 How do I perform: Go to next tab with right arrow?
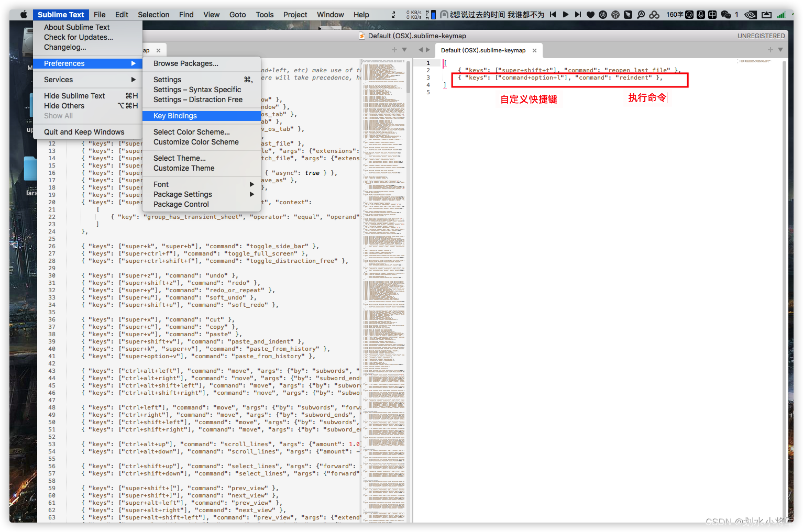tap(427, 50)
